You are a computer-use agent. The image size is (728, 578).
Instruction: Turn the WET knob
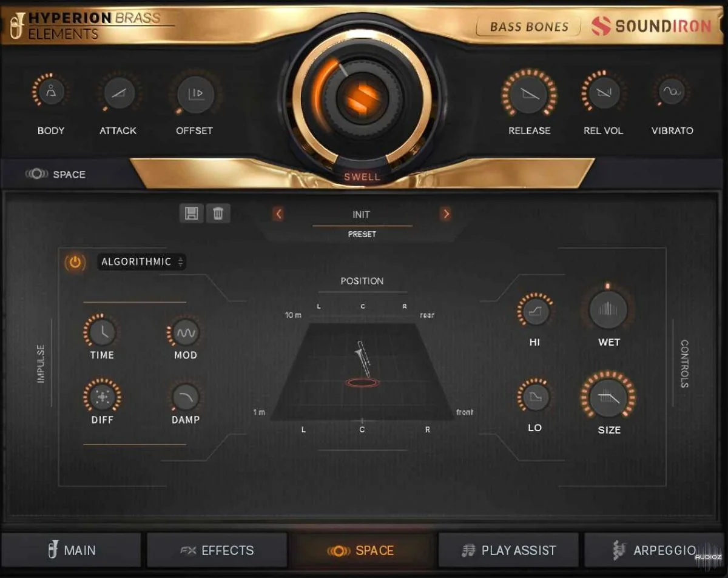(x=608, y=309)
